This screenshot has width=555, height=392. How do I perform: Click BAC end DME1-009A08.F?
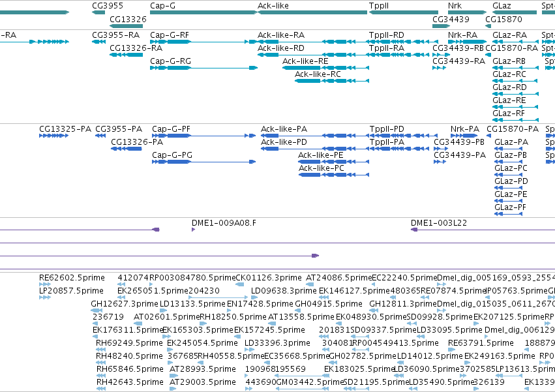193,230
